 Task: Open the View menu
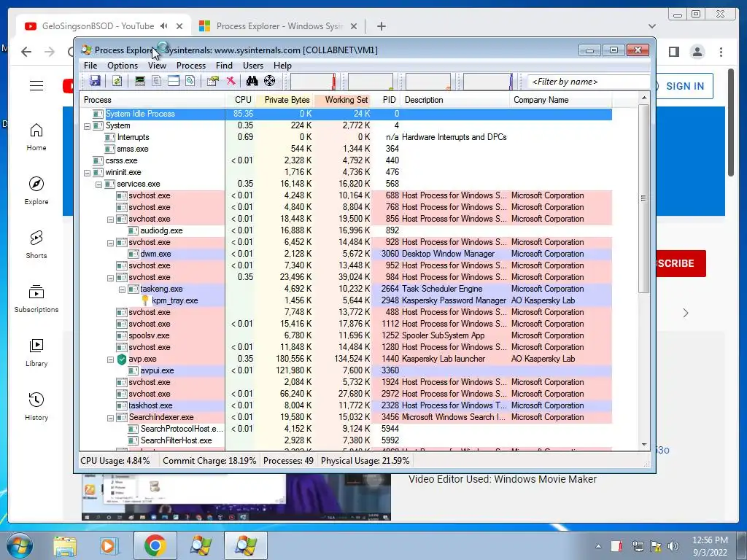click(158, 66)
